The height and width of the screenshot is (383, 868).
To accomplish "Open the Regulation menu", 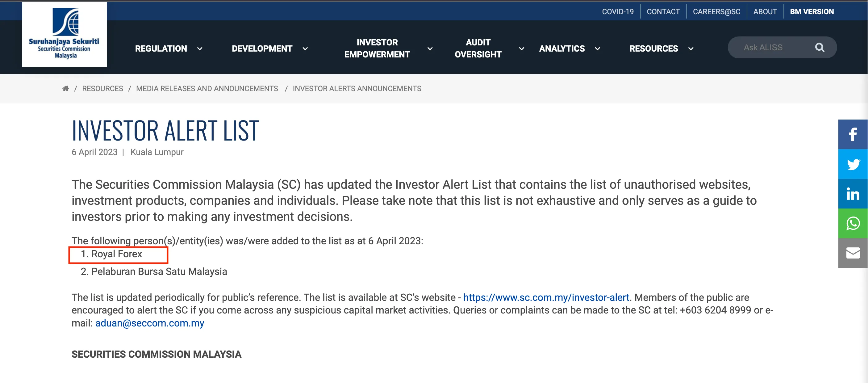I will point(161,48).
